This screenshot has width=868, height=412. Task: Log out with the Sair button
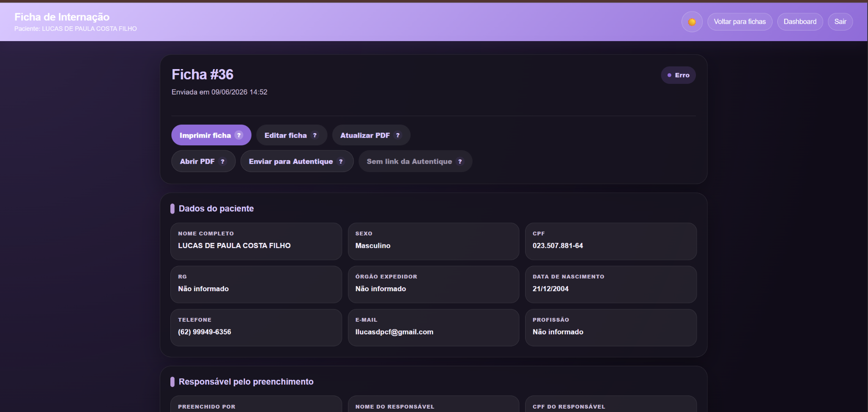(840, 22)
